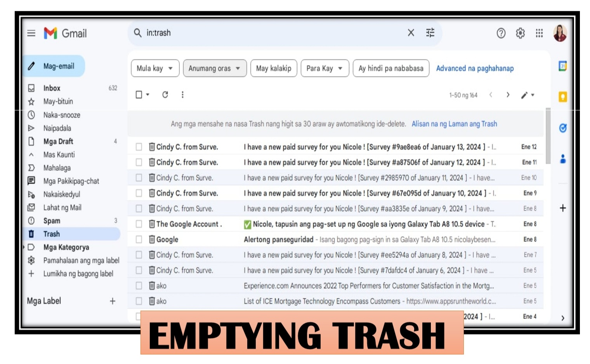
Task: Click Alisan na ng Laman ang Trash
Action: (x=454, y=124)
